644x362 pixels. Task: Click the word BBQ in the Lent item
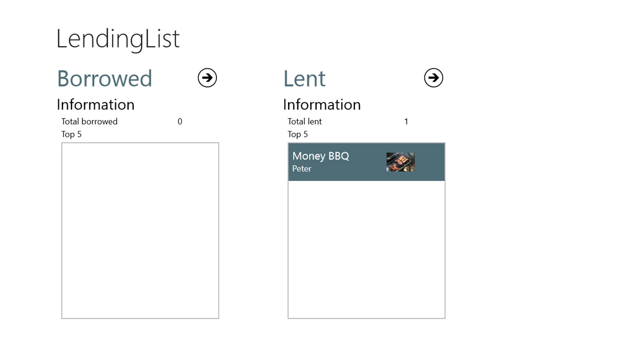tap(339, 156)
